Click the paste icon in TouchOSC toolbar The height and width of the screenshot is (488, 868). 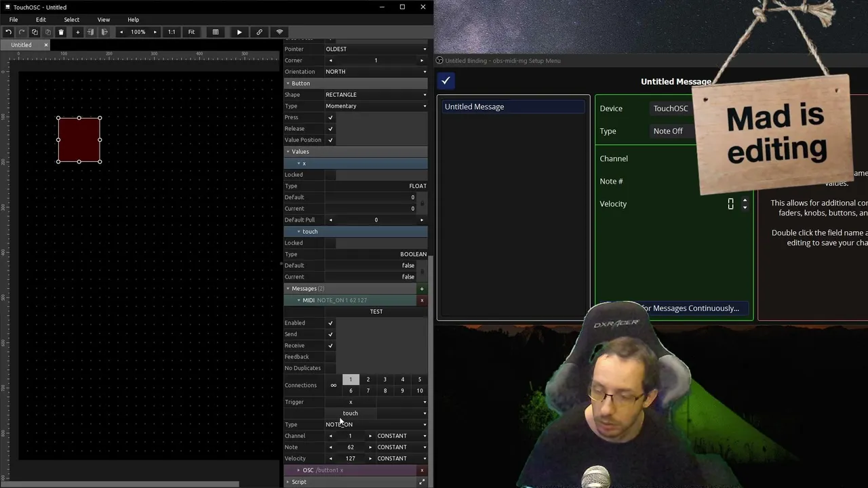click(47, 32)
